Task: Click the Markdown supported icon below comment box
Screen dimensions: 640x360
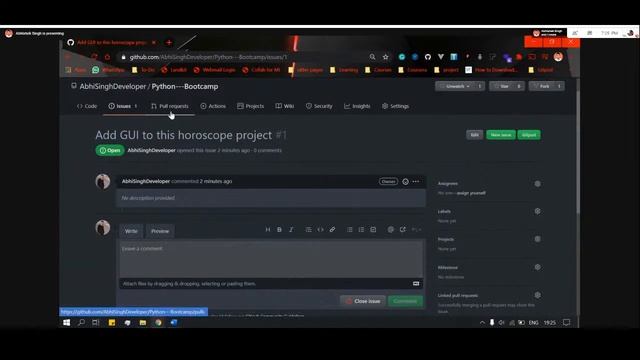Action: 416,284
